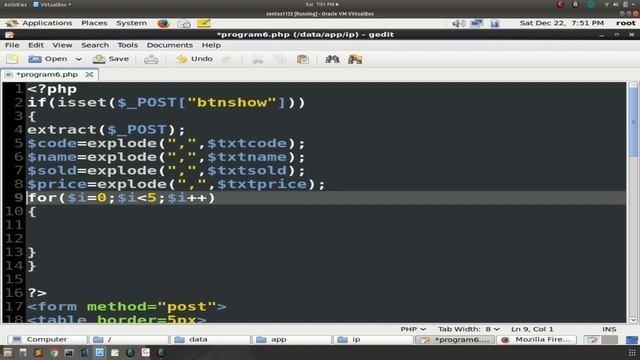
Task: Click the INS insert mode indicator
Action: point(609,329)
